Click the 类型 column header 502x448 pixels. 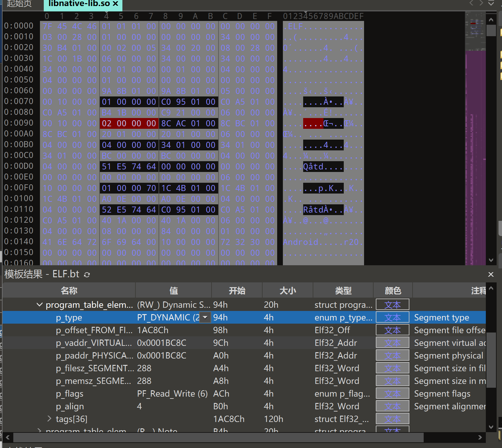click(343, 290)
